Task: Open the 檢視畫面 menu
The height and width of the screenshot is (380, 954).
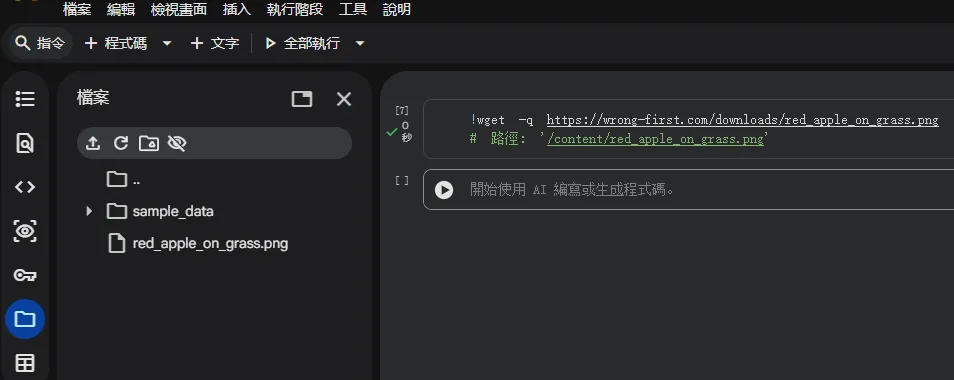Action: point(179,9)
